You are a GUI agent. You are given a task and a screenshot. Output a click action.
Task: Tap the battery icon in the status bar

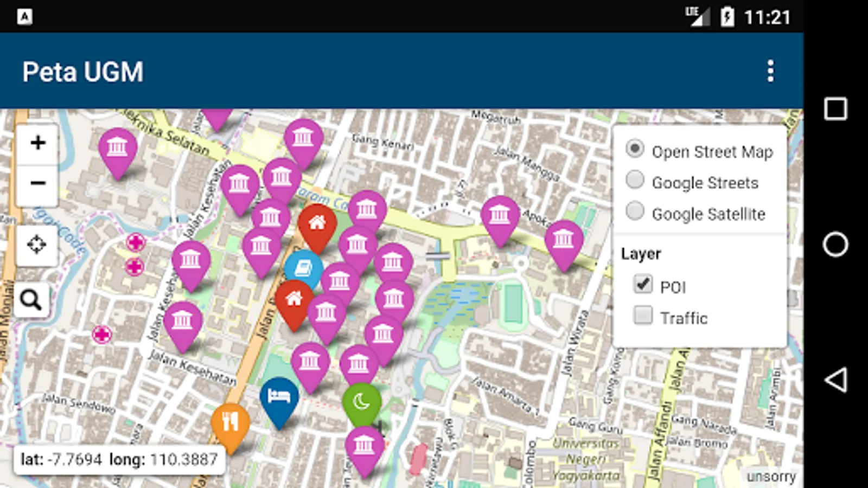[727, 17]
